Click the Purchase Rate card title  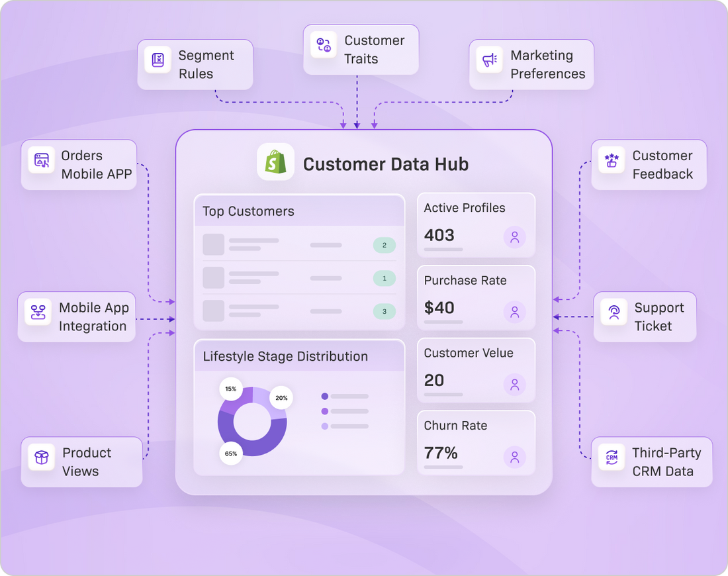(x=465, y=280)
